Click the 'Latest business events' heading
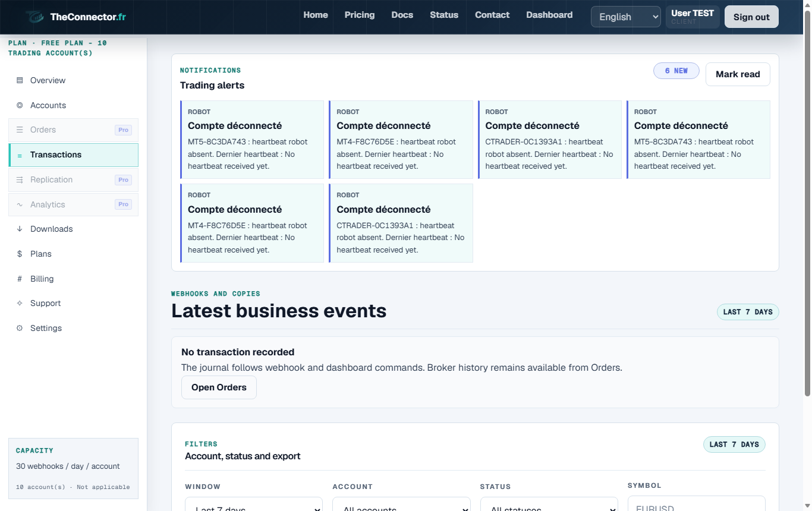 pos(279,311)
